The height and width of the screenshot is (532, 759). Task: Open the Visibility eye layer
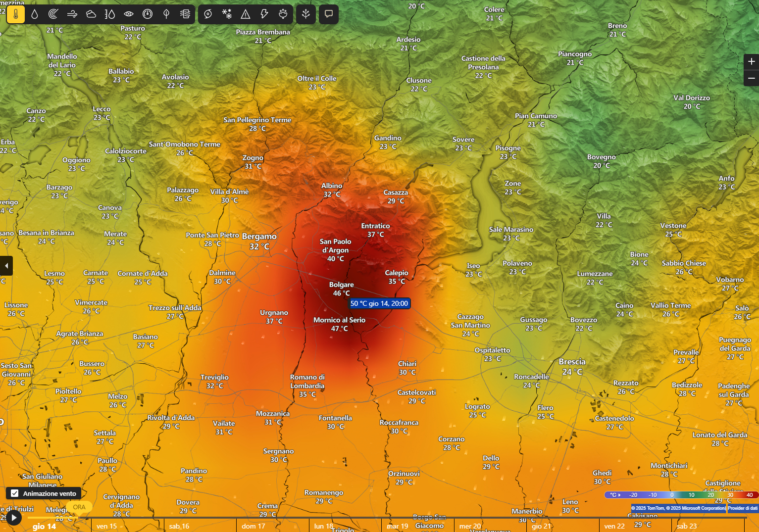[x=129, y=14]
